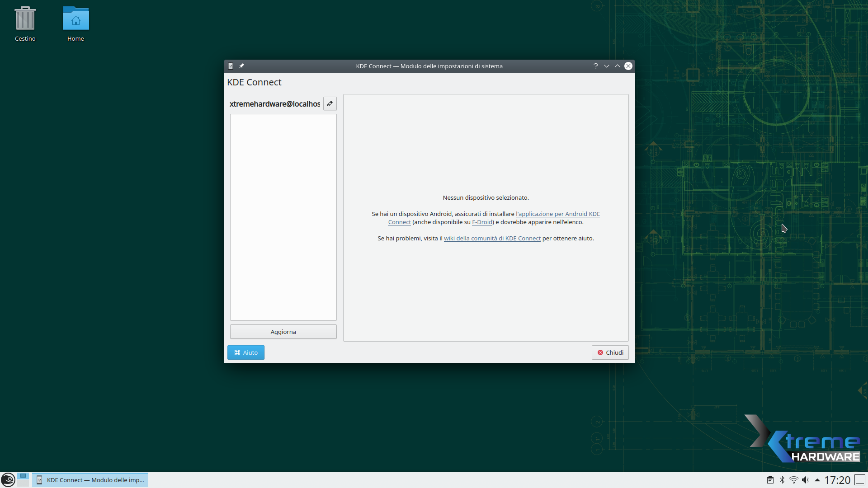Screen dimensions: 868x488
Task: Click the titlebar question mark help icon
Action: [x=595, y=66]
